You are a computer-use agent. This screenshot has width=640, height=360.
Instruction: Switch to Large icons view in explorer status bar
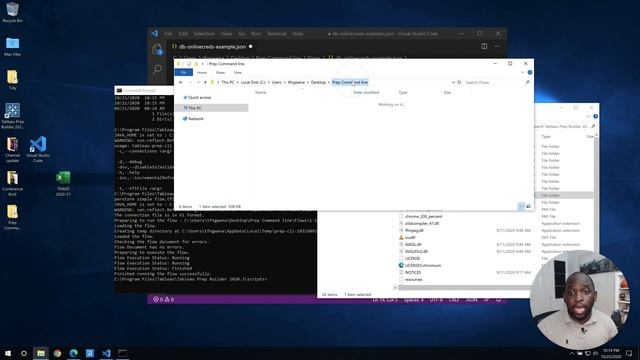pyautogui.click(x=528, y=207)
